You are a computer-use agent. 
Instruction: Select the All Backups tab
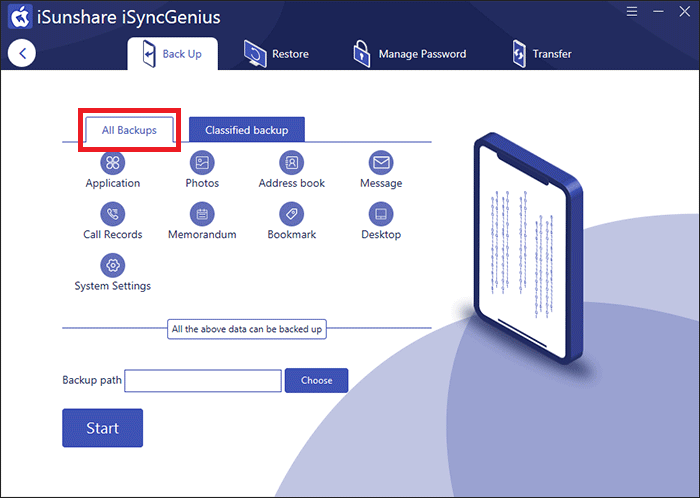pyautogui.click(x=129, y=130)
